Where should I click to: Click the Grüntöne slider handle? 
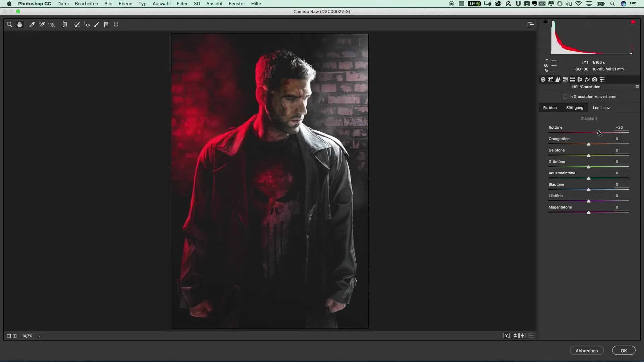(x=589, y=167)
